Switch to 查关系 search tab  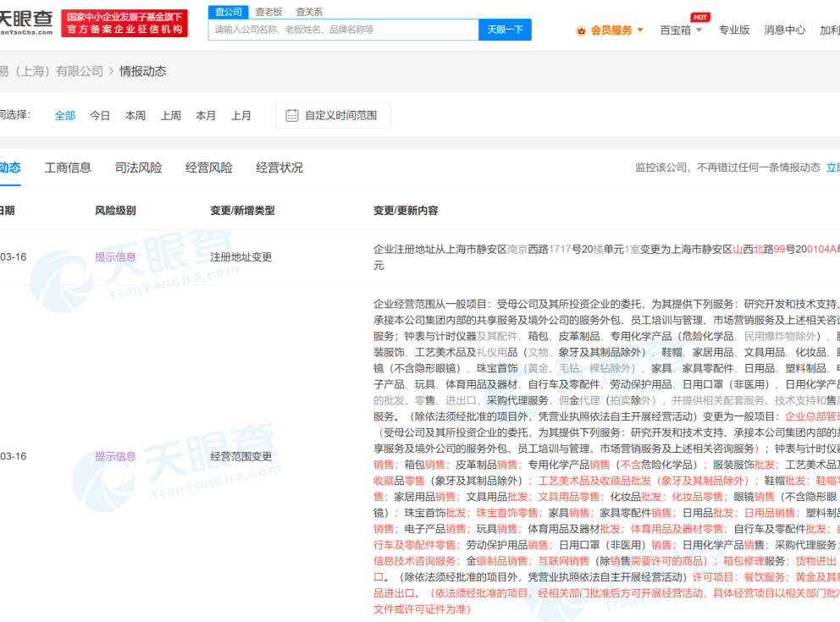click(x=309, y=12)
